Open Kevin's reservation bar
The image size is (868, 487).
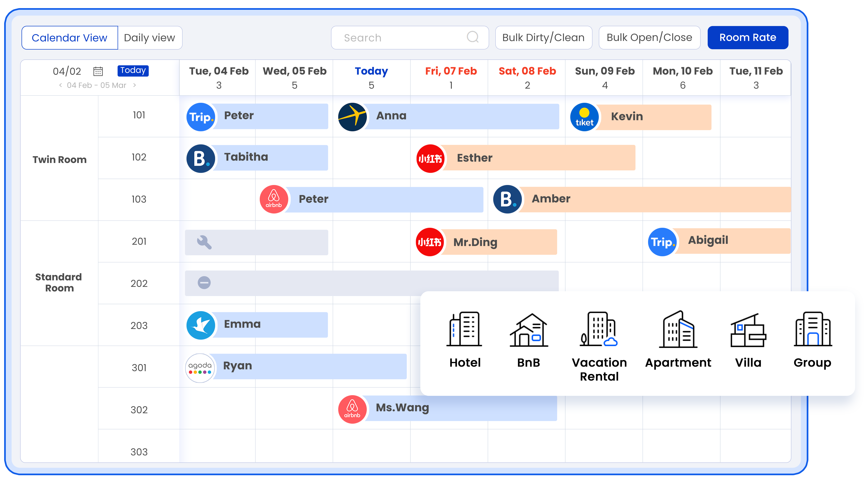pos(641,117)
